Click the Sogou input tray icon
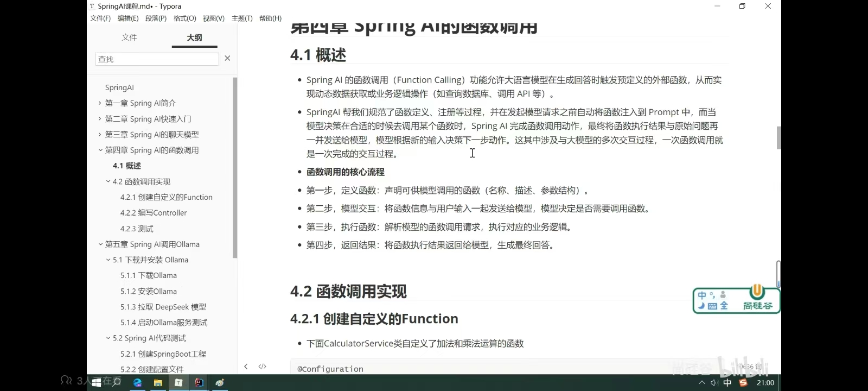 pos(743,382)
